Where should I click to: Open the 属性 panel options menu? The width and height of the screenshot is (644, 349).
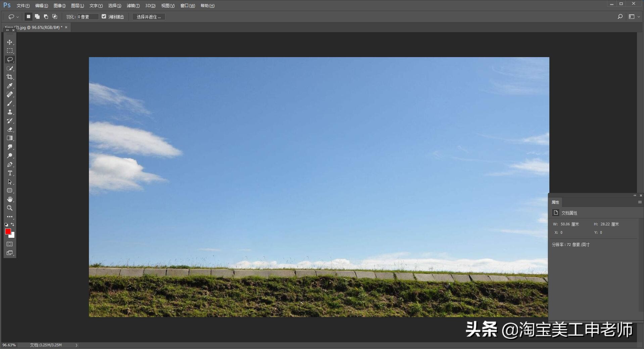pyautogui.click(x=640, y=202)
